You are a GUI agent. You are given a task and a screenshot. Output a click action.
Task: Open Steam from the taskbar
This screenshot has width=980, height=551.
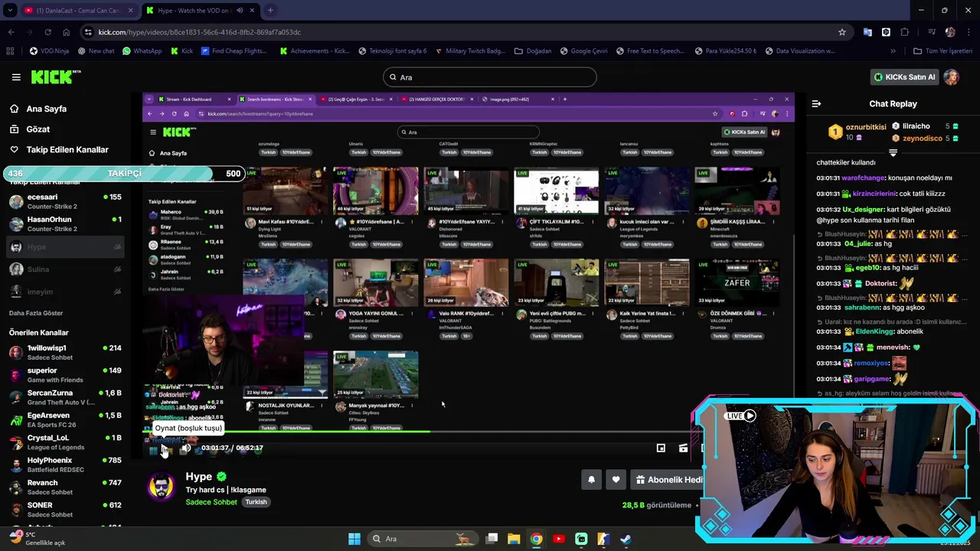point(626,539)
